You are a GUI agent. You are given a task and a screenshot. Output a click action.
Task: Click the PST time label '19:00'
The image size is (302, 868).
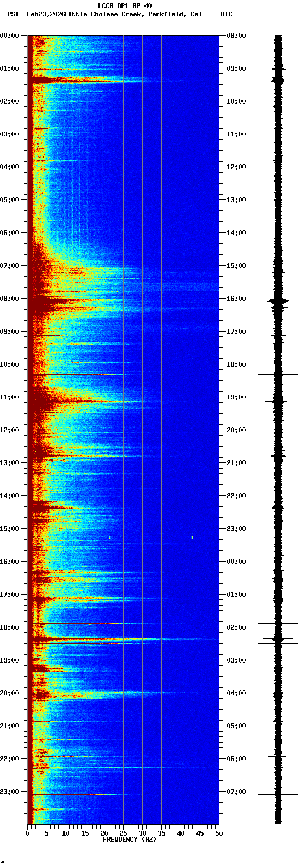[x=9, y=660]
